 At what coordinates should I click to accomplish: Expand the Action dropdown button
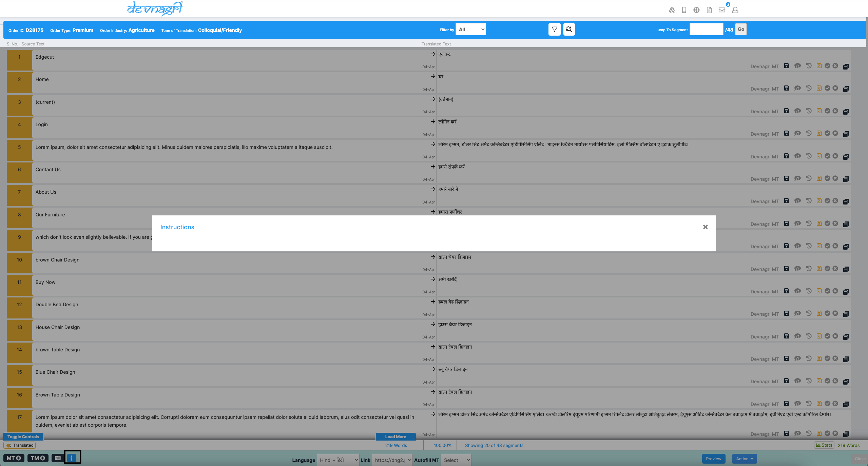point(745,459)
